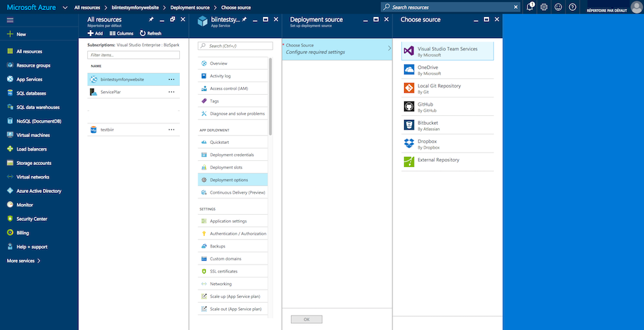Open Access control (IAM)
Screen dimensions: 644x330
233,89
